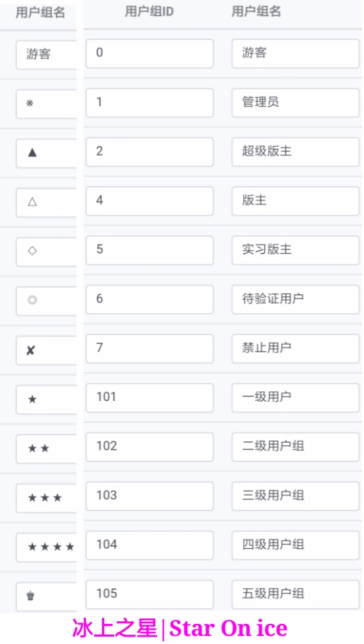Click the 用户组ID column header
Image resolution: width=364 pixels, height=644 pixels.
tap(149, 12)
